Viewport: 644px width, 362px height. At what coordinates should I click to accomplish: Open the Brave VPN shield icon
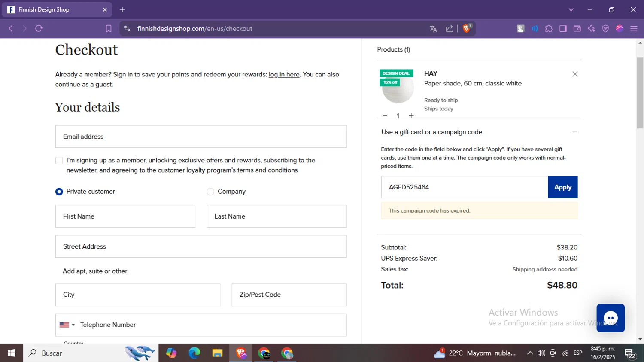605,29
